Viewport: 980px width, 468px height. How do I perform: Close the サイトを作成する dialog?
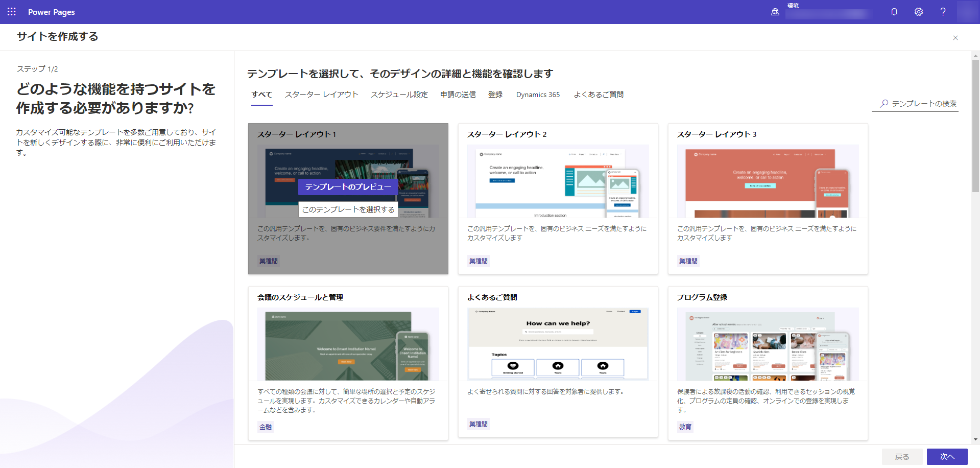click(955, 38)
